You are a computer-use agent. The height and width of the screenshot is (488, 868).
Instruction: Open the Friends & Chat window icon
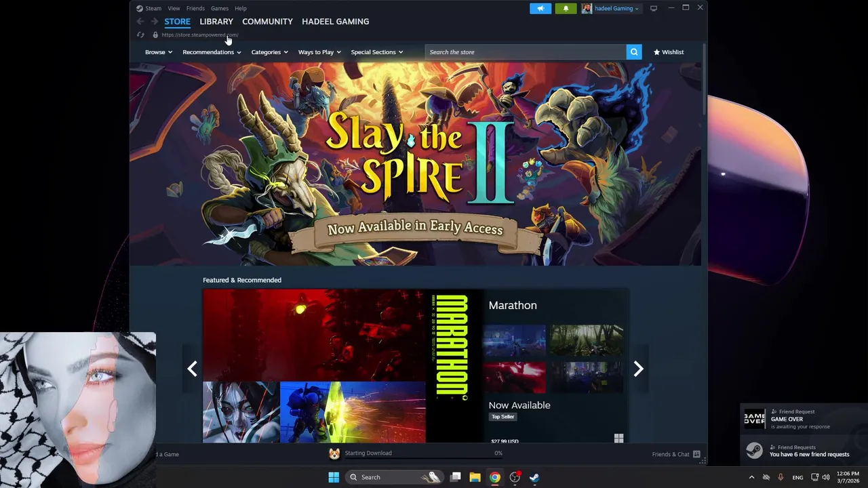(x=696, y=454)
